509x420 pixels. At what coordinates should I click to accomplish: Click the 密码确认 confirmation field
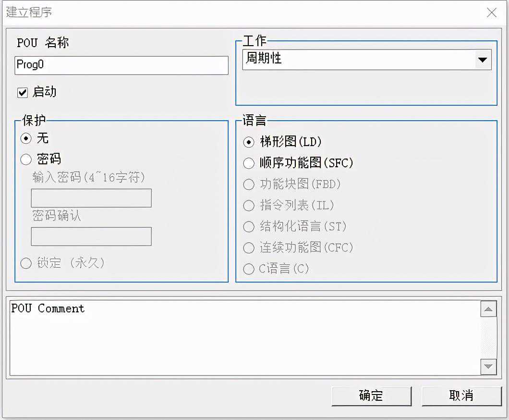coord(91,236)
